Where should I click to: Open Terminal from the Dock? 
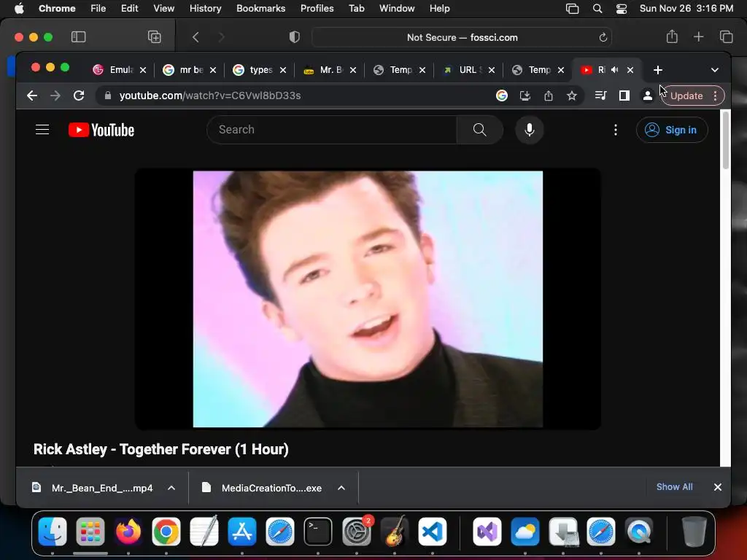click(x=318, y=532)
